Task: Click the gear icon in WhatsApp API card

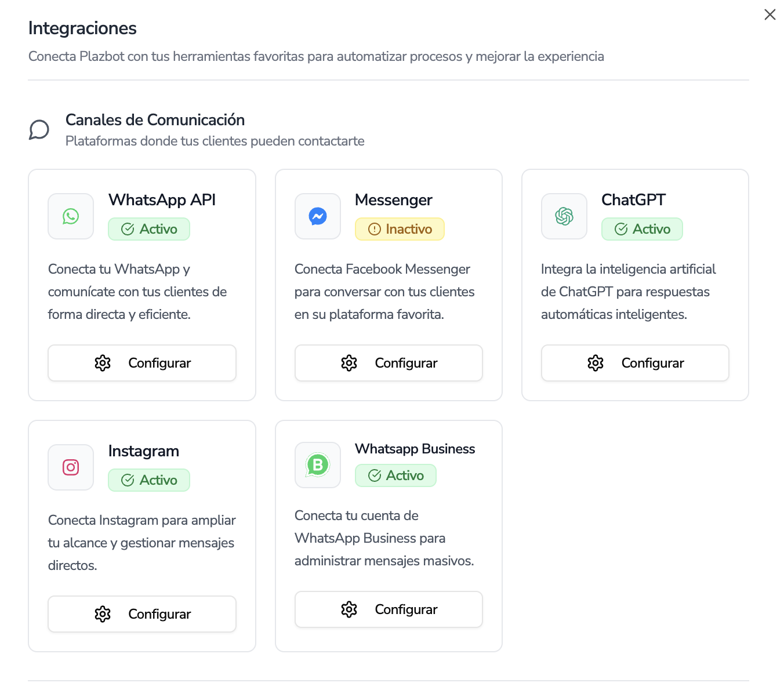Action: 103,363
